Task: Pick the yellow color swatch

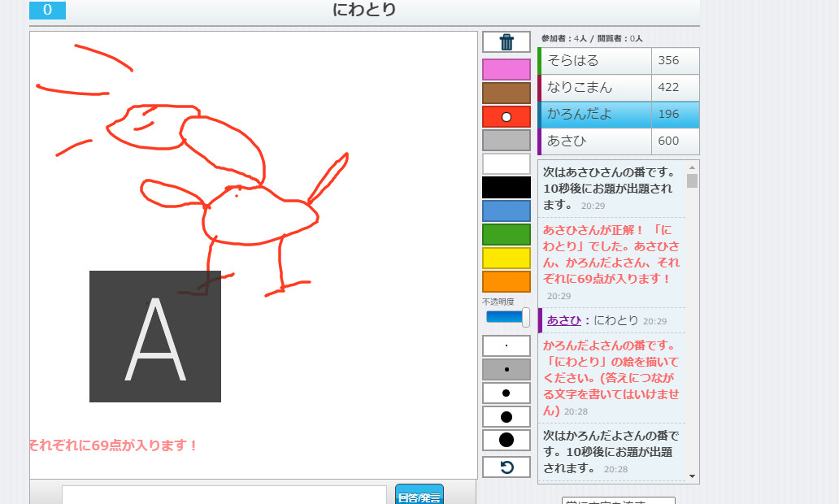Action: click(506, 258)
